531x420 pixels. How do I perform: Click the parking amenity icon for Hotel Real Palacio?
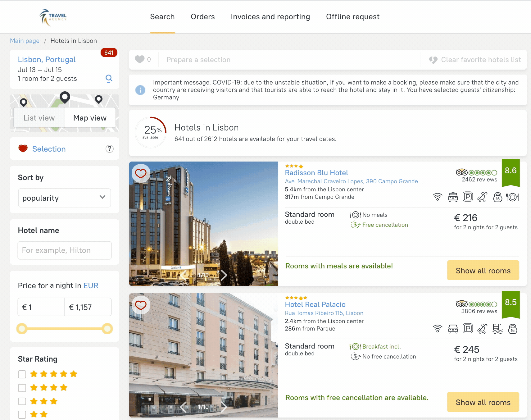(x=468, y=328)
